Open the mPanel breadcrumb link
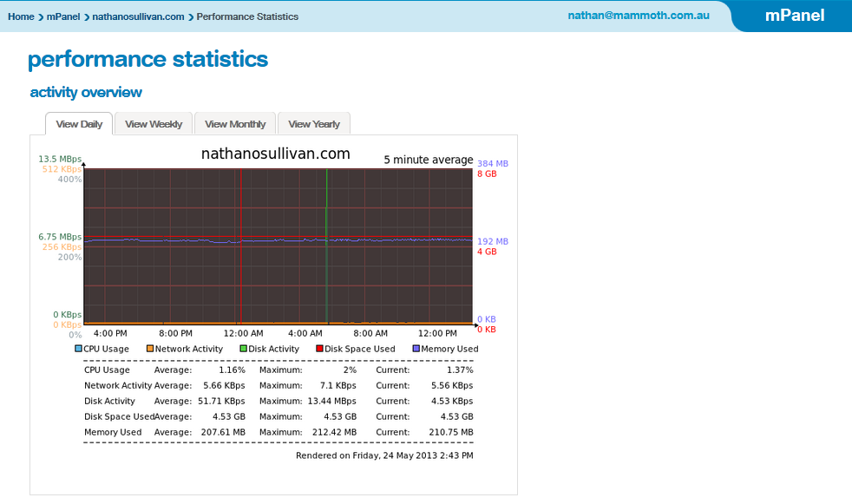 62,16
